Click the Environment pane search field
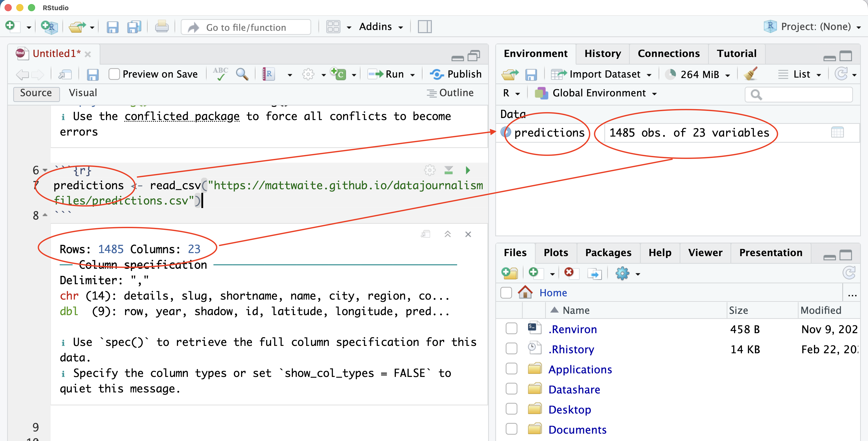The image size is (868, 441). point(799,94)
